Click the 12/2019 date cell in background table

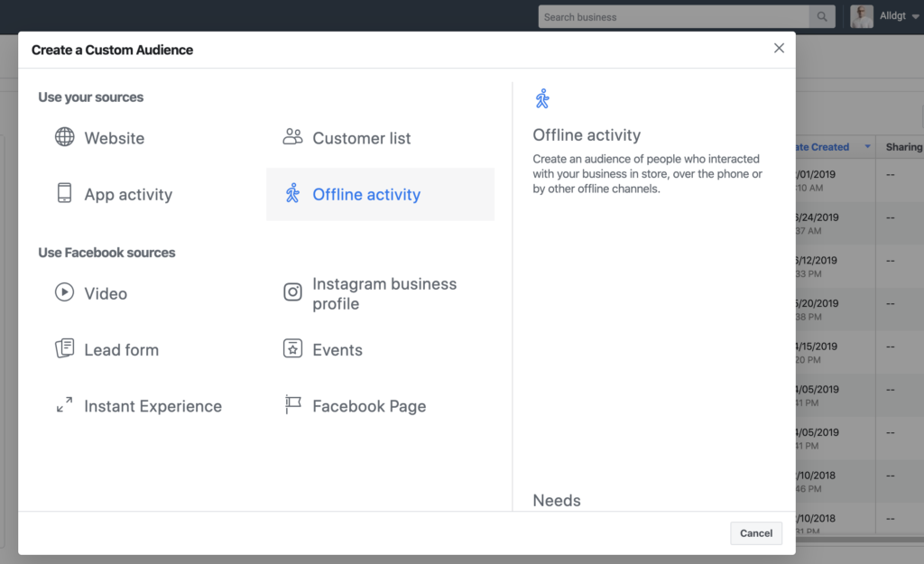pos(817,261)
